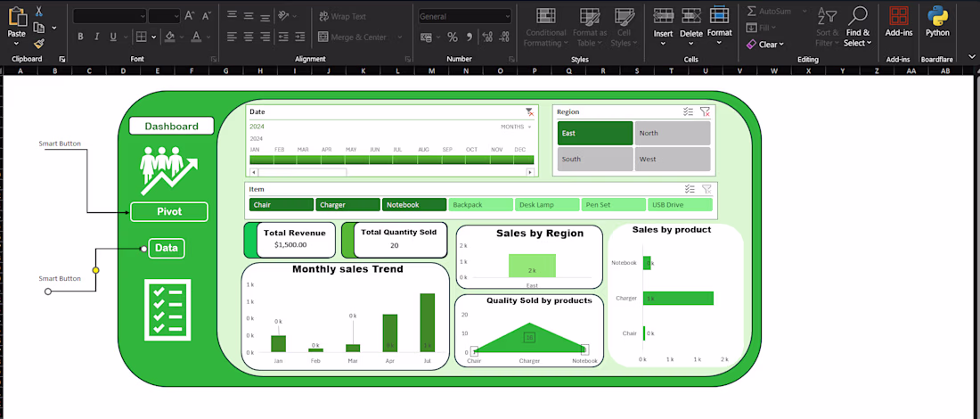Toggle Wrap Text
This screenshot has width=980, height=419.
pyautogui.click(x=342, y=16)
